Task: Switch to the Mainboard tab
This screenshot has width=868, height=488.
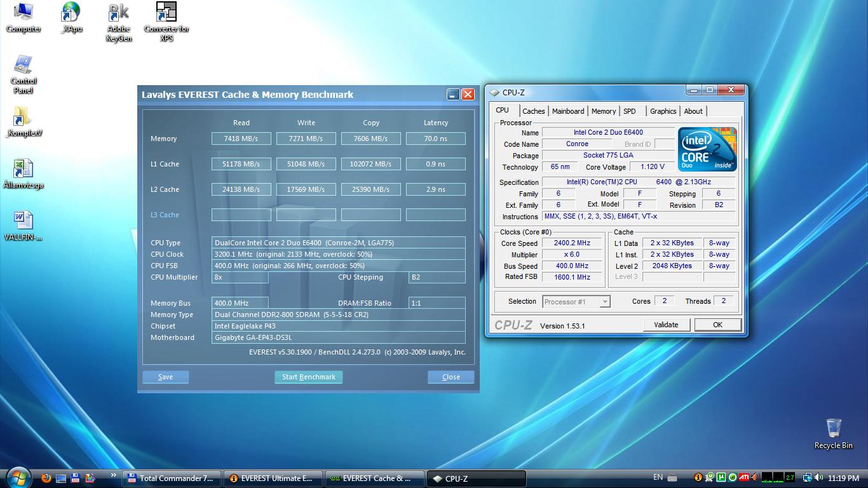Action: tap(568, 111)
